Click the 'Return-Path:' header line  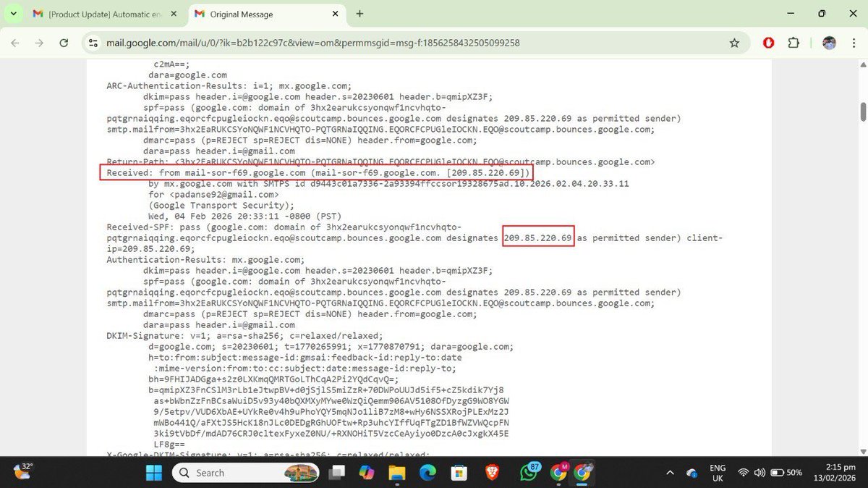point(380,162)
